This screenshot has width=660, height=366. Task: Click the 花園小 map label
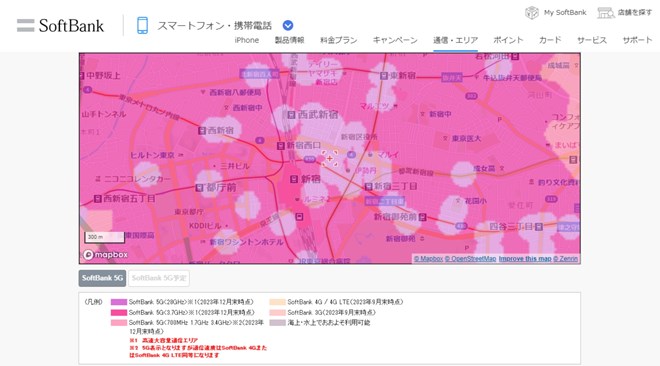(x=475, y=201)
